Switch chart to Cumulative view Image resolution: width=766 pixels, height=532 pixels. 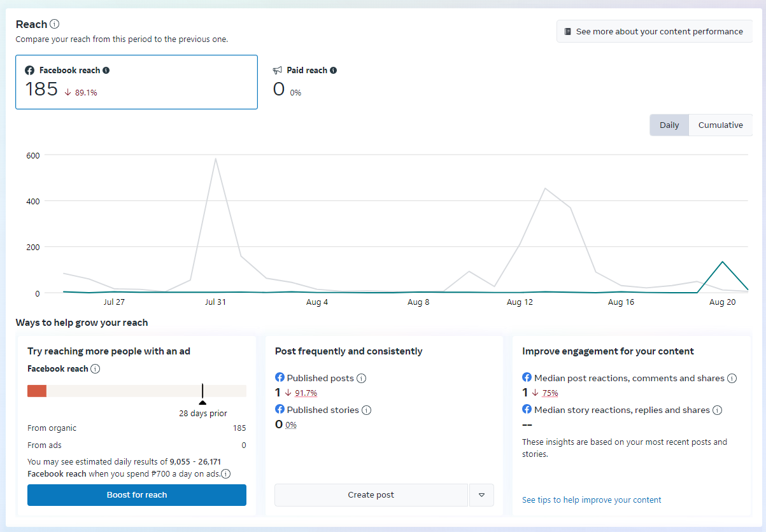click(x=720, y=125)
